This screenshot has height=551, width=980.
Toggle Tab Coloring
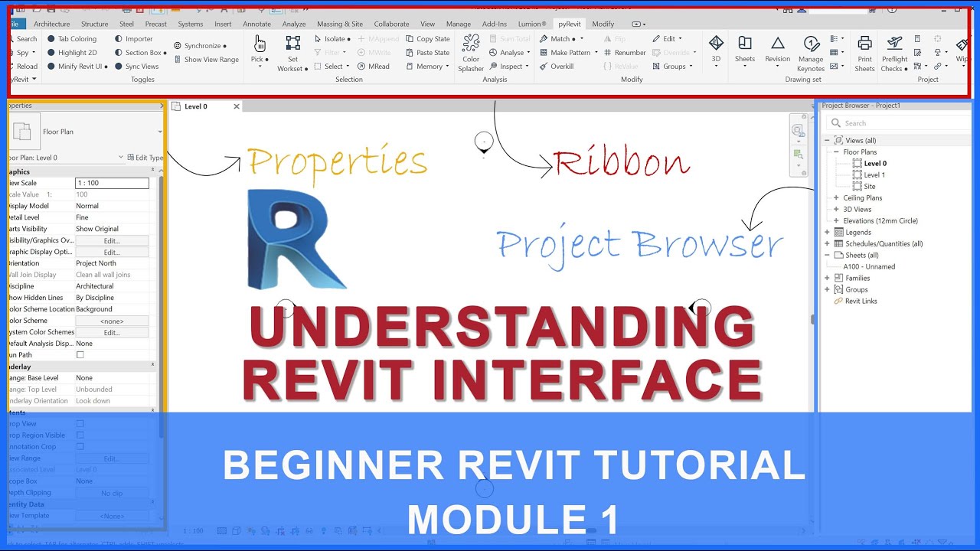coord(72,39)
